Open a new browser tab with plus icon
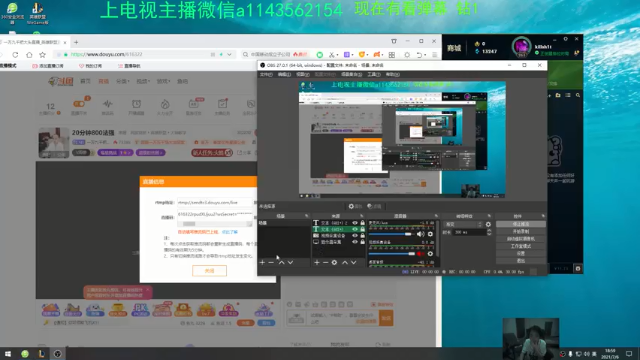This screenshot has width=640, height=360. click(x=76, y=42)
